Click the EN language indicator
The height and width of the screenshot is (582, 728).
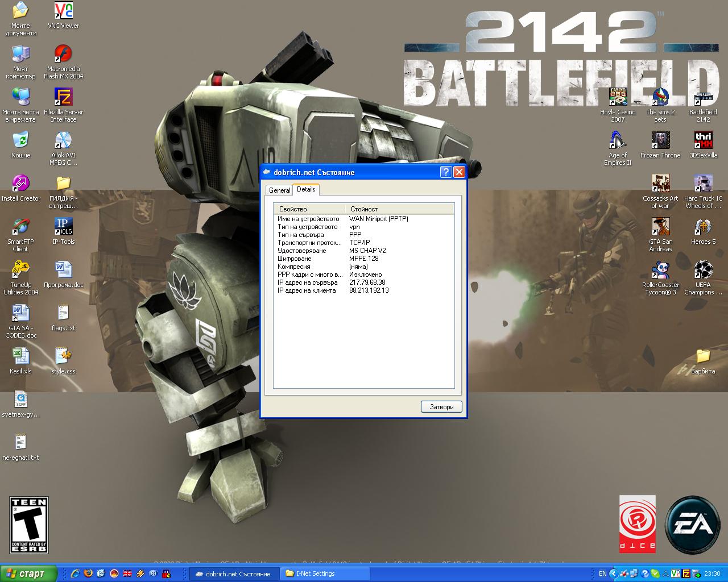click(x=603, y=574)
